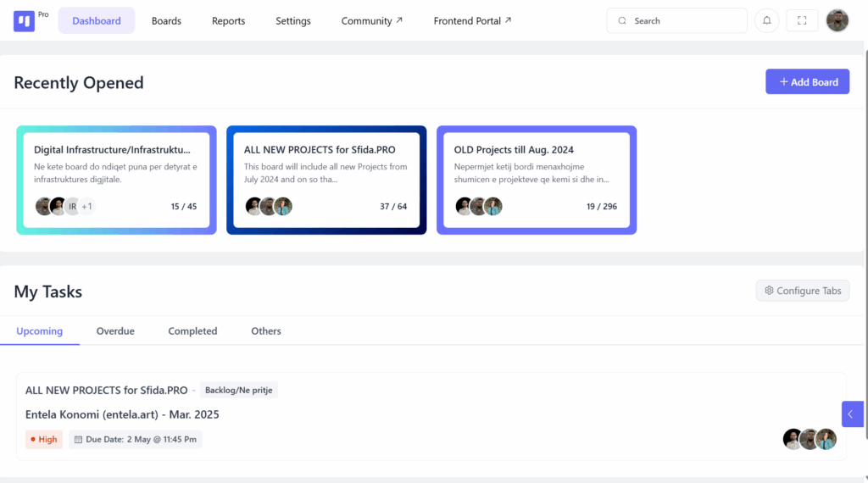The image size is (868, 483).
Task: Click the Add Board button
Action: point(807,81)
